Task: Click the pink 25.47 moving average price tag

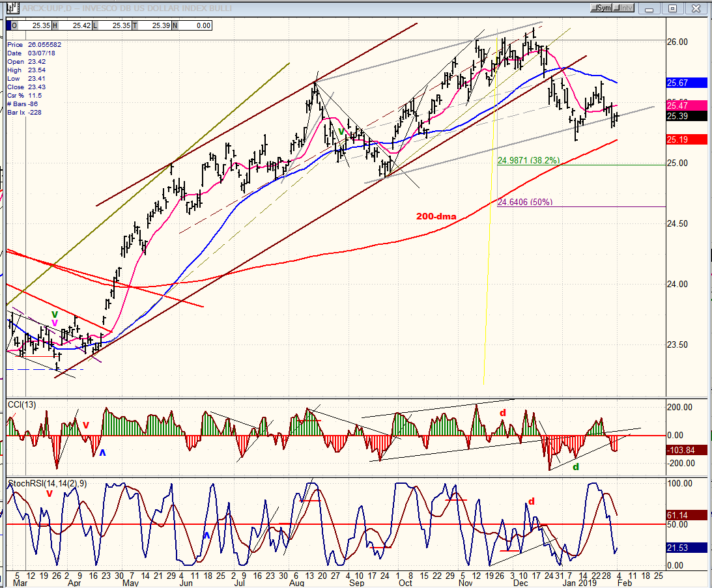Action: point(686,105)
